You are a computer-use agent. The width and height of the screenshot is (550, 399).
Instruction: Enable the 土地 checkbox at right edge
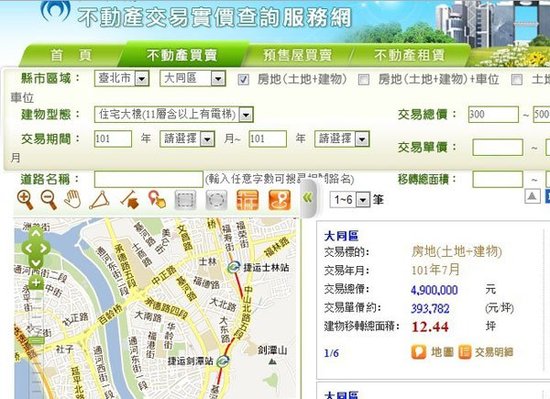click(x=517, y=80)
